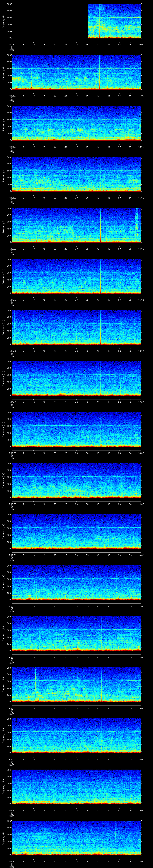This screenshot has height=868, width=153.
Task: Click the '17:17:00' time text
Action: coord(12,453)
